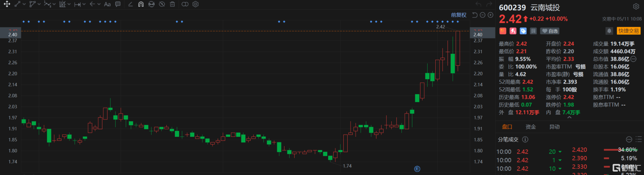
Task: Click the 内盘 7.4万手 value
Action: (571, 112)
